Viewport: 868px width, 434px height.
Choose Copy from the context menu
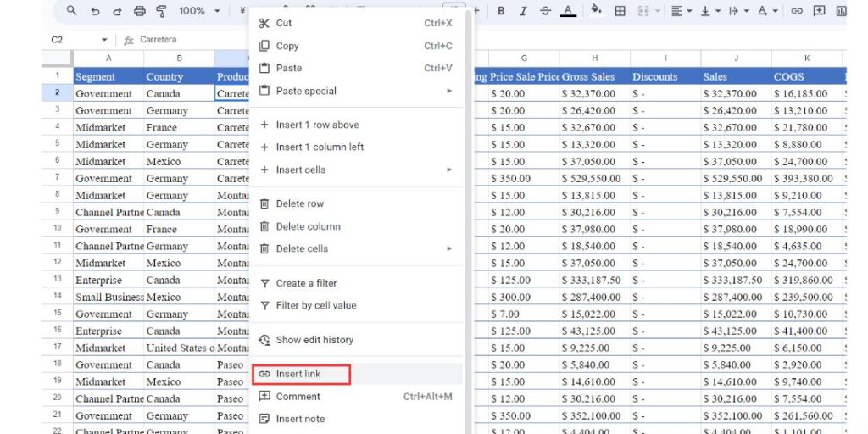[356, 46]
